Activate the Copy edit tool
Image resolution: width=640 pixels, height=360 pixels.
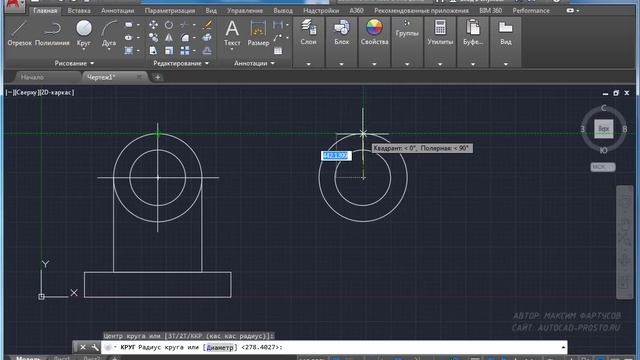coord(153,38)
